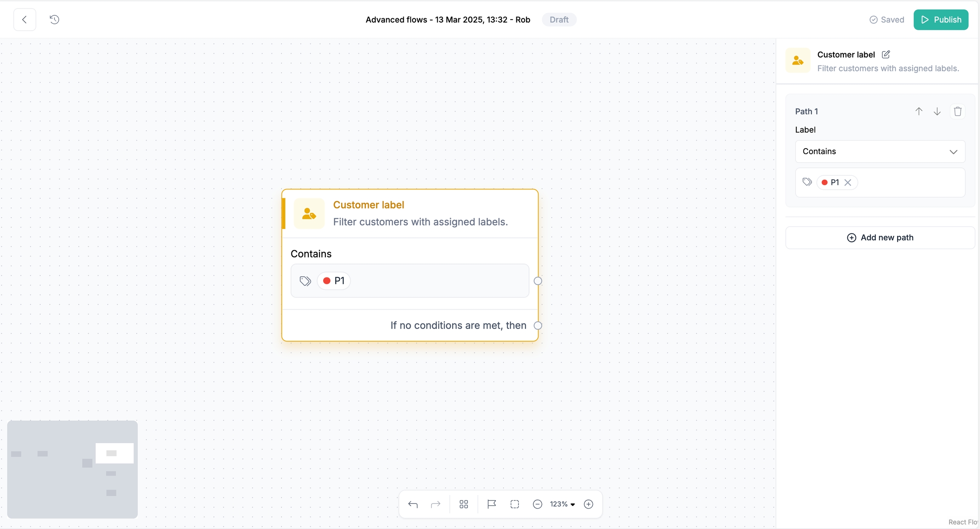
Task: Open the Contains condition dropdown
Action: pos(880,152)
